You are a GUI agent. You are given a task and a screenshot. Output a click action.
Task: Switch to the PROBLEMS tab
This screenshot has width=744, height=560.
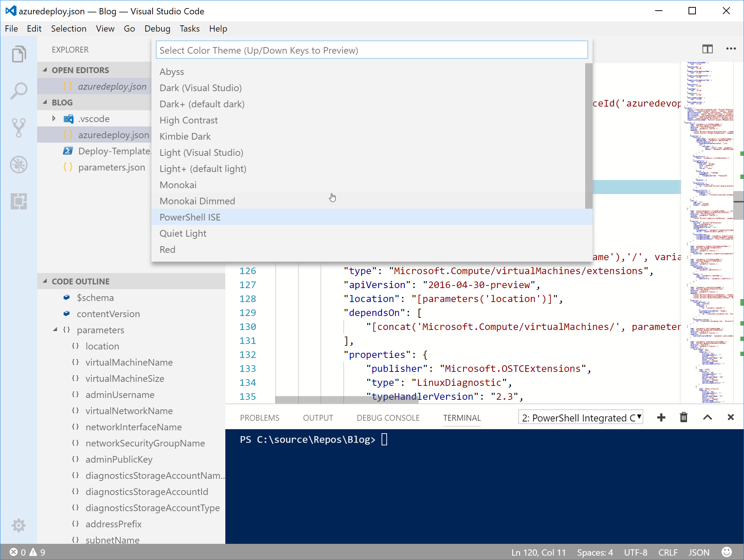click(x=260, y=417)
